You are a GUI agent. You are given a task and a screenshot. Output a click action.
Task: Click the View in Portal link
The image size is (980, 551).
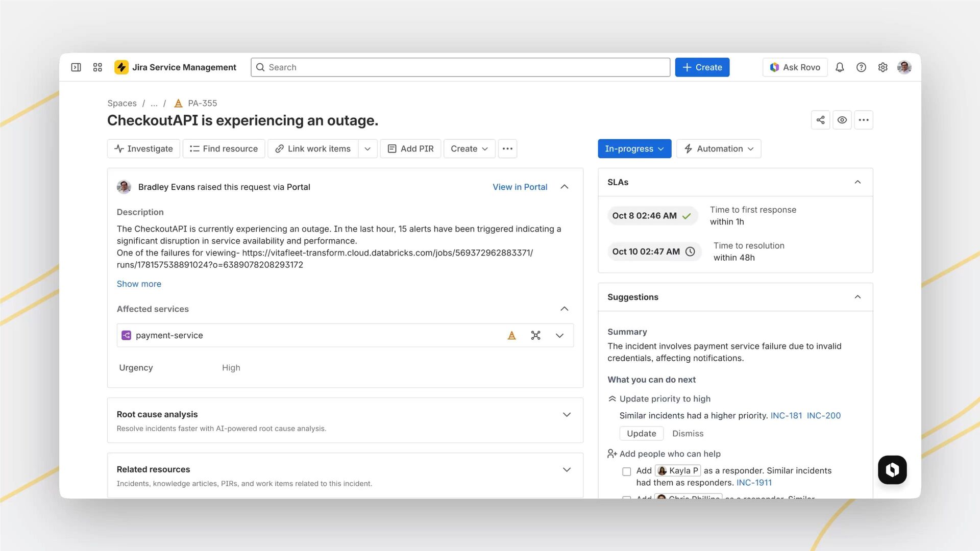520,187
